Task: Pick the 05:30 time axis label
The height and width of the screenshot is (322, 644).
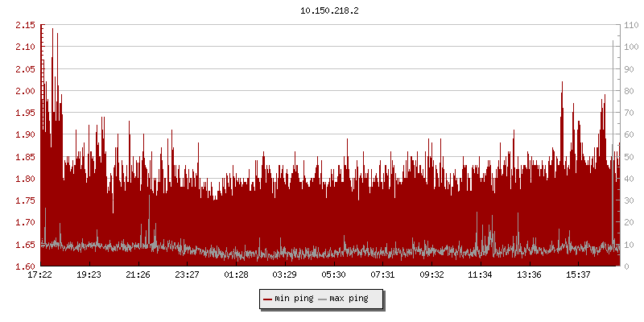Action: (x=333, y=275)
